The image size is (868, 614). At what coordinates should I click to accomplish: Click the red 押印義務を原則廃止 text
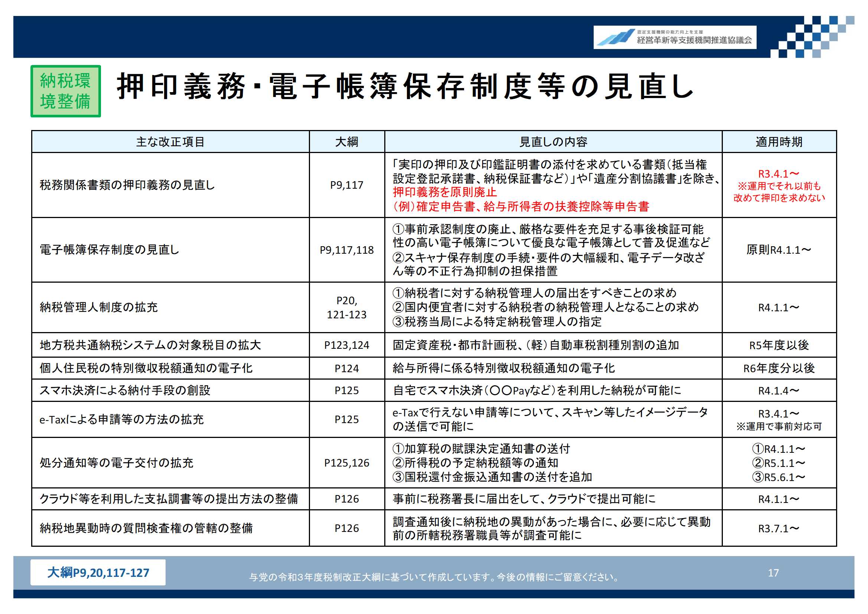coord(445,192)
